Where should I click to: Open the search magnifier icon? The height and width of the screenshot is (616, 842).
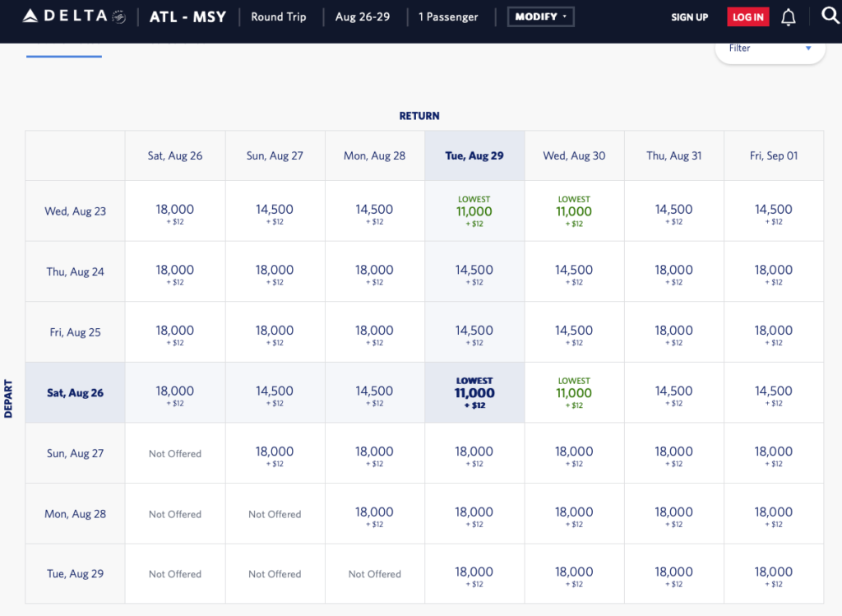(830, 16)
